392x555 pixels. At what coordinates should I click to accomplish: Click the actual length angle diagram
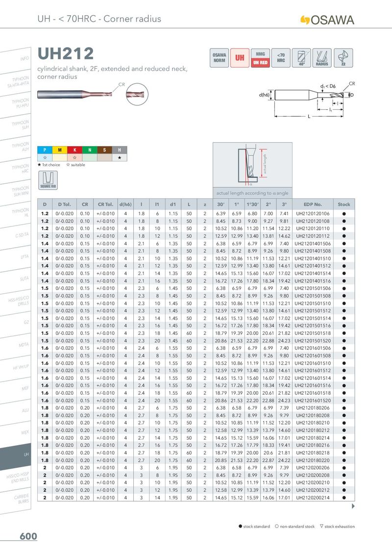(x=253, y=165)
